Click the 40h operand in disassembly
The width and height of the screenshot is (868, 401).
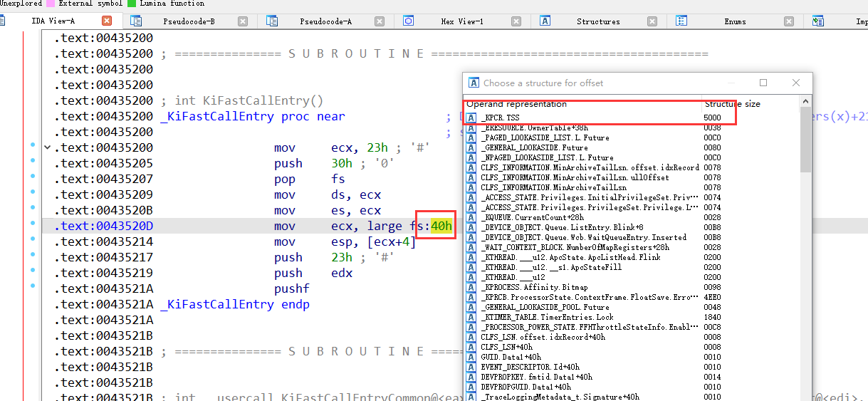(x=441, y=226)
